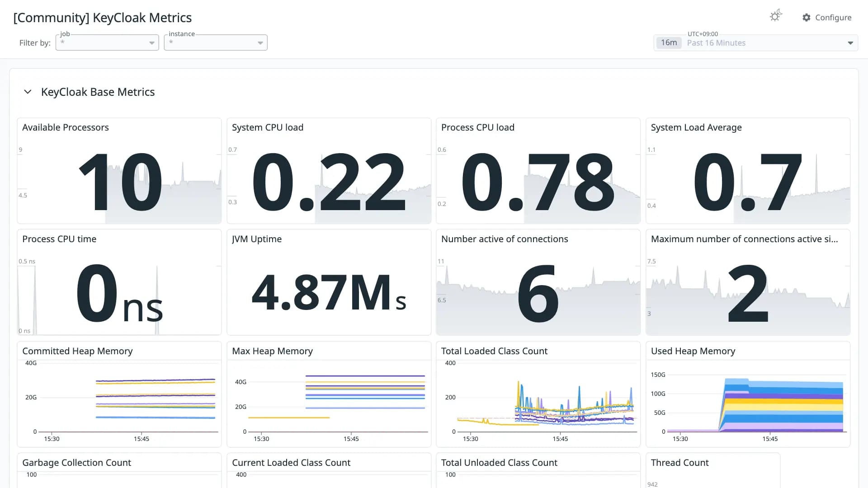This screenshot has width=868, height=488.
Task: Click the Process CPU time 0 ns value
Action: (119, 294)
